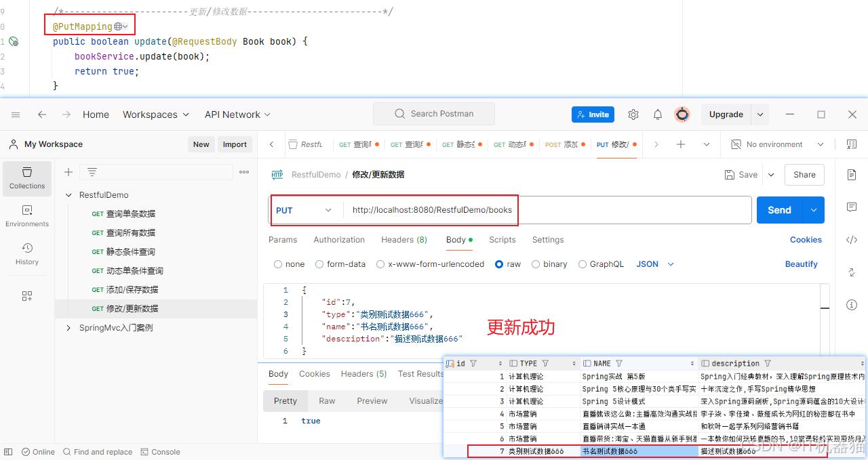Open JSON format dropdown
The height and width of the screenshot is (460, 868).
click(x=655, y=264)
